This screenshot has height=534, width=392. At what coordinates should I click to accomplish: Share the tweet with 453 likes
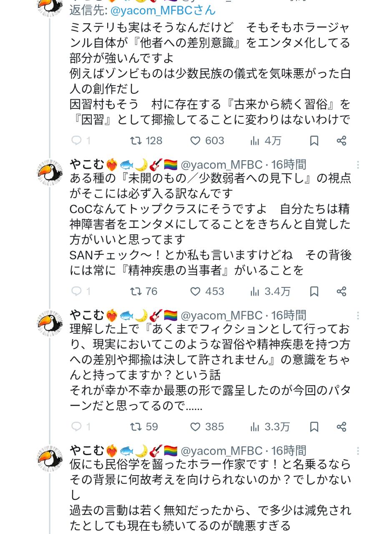341,291
